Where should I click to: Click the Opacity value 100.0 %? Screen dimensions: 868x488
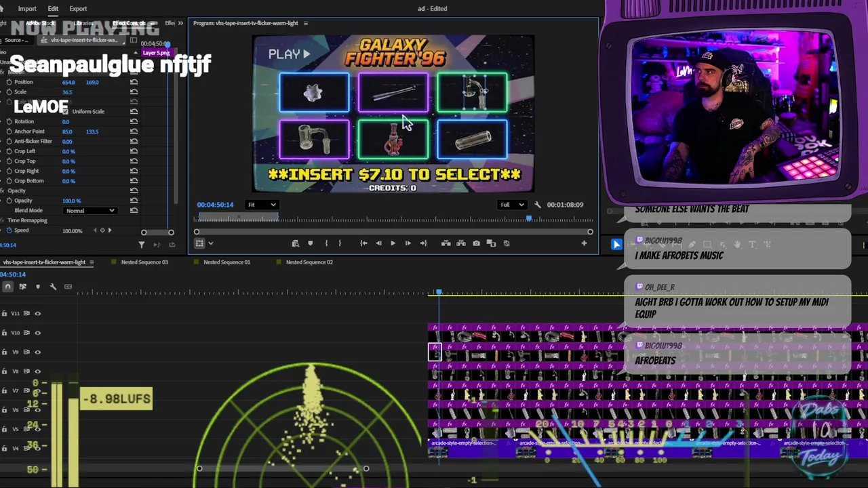[x=71, y=201]
